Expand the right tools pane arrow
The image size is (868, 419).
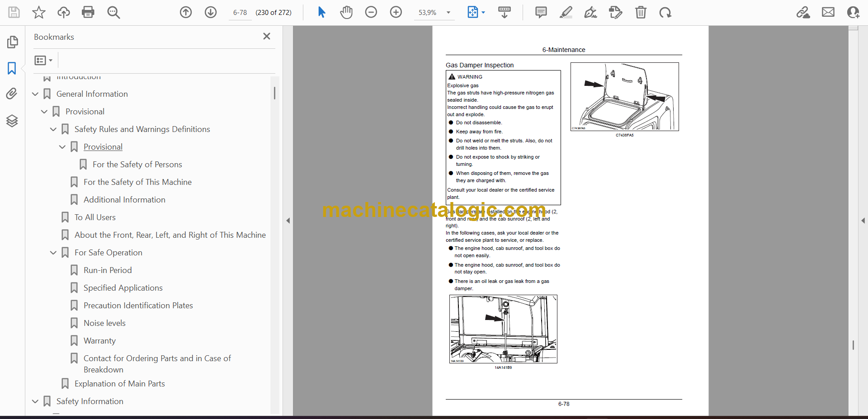(x=863, y=221)
